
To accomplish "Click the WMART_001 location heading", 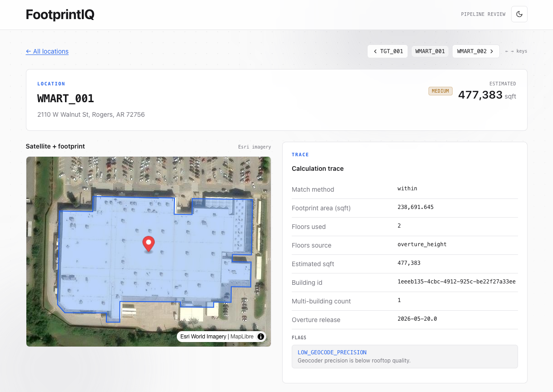I will [x=65, y=98].
